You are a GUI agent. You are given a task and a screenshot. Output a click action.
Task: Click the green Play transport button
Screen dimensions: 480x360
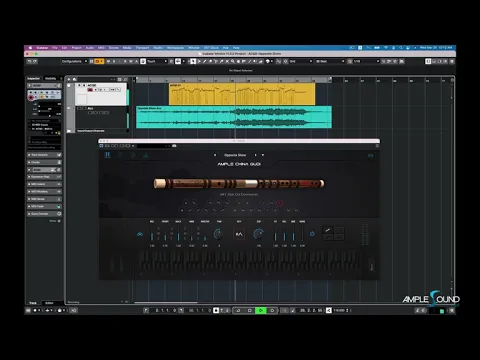[x=260, y=310]
